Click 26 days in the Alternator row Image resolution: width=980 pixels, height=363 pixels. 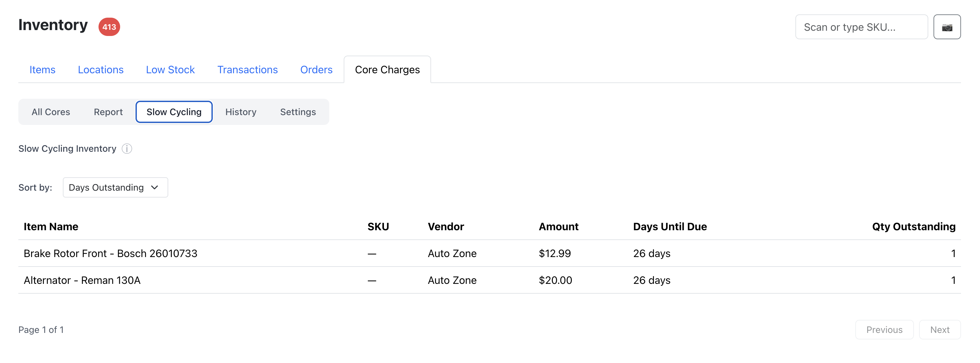tap(652, 280)
